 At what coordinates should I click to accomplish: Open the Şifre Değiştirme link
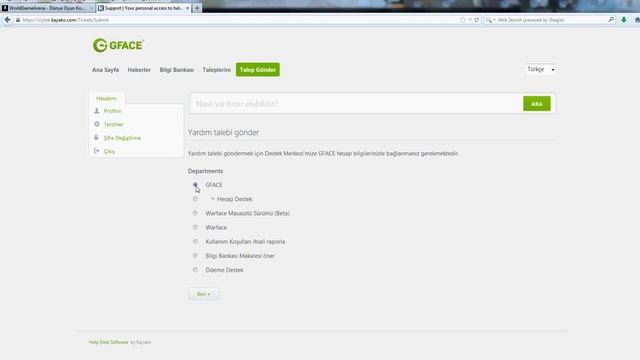(x=122, y=138)
